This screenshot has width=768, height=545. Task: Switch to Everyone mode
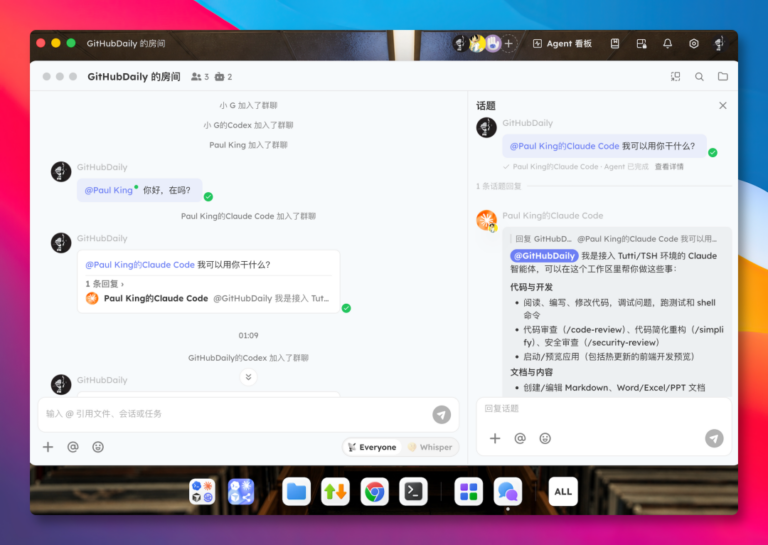pos(372,447)
